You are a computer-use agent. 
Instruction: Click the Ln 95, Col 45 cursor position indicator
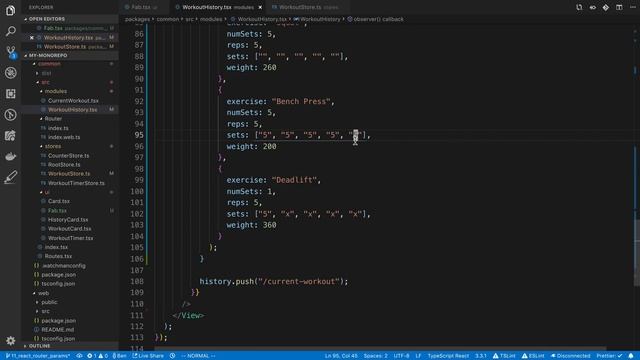click(341, 356)
